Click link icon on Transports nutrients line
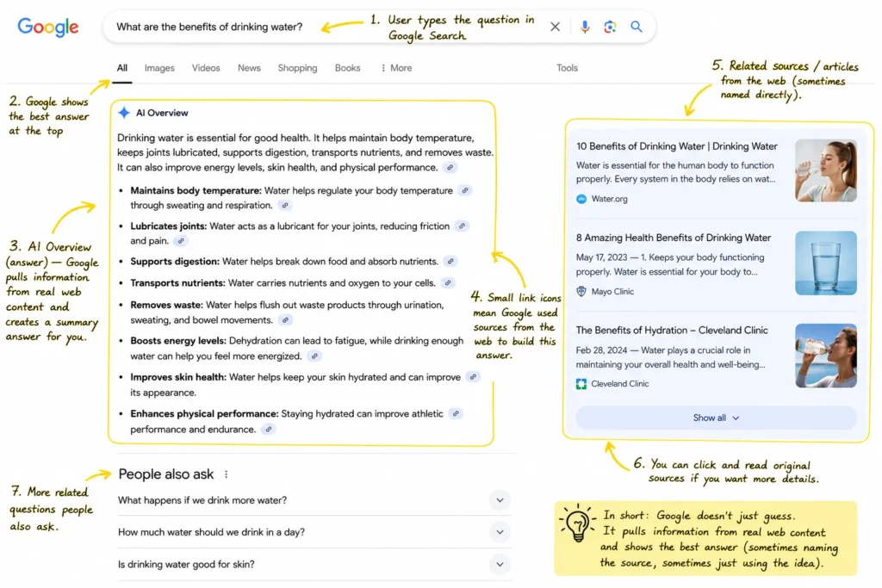 pos(448,282)
